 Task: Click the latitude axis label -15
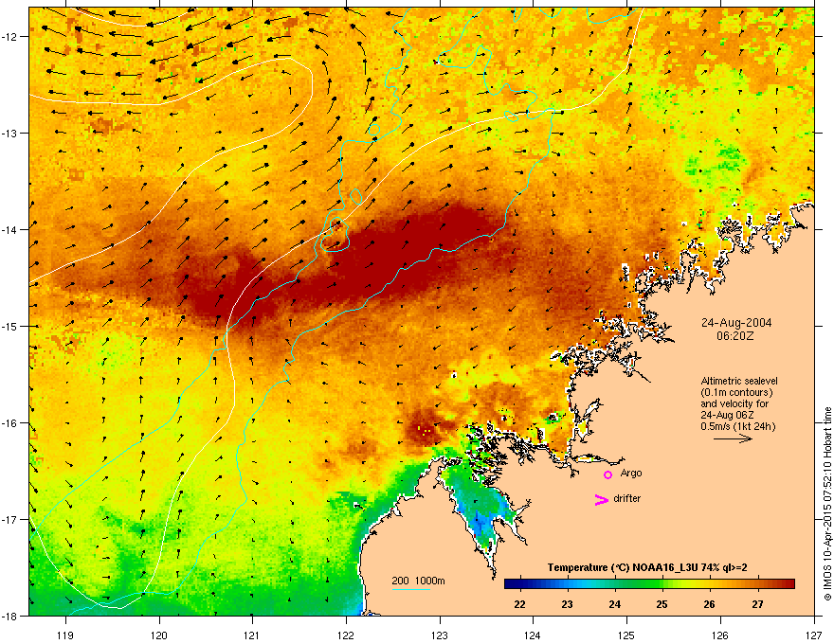pyautogui.click(x=10, y=326)
